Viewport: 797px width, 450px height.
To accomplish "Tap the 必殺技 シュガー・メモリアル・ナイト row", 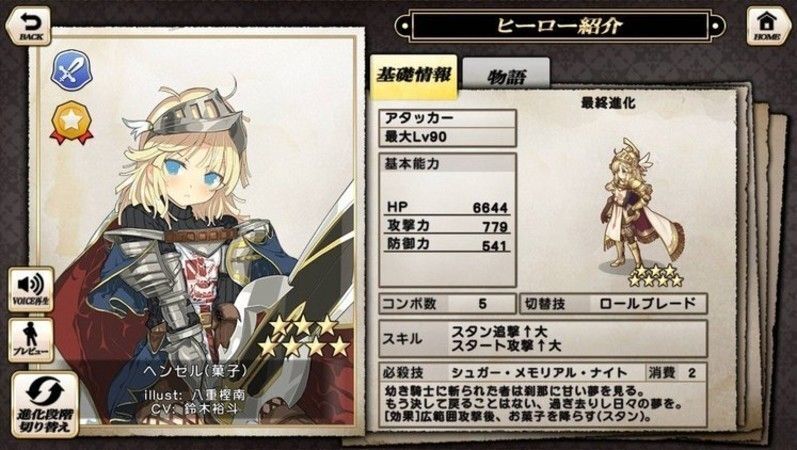I will [543, 372].
